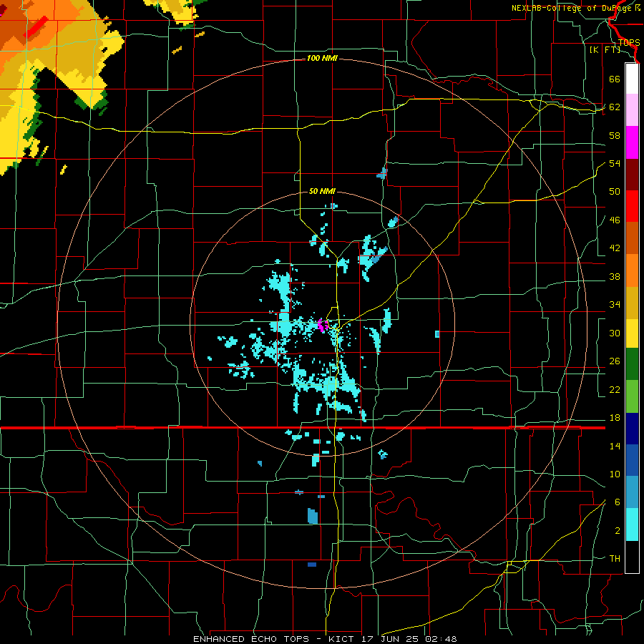Click the dark green legend swatch
644x644 pixels.
click(x=632, y=364)
